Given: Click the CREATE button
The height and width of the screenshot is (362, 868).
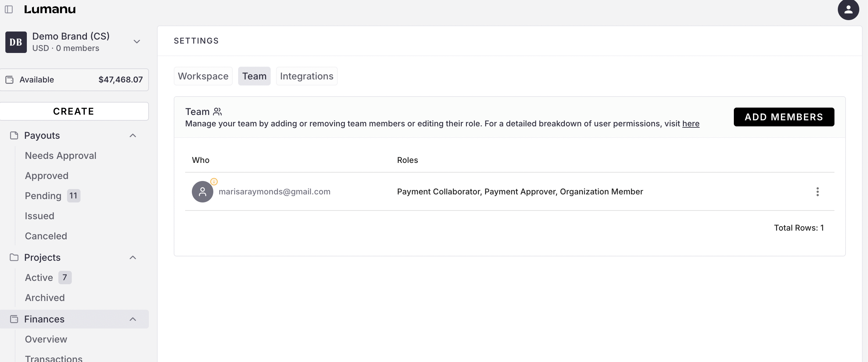Looking at the screenshot, I should pos(74,111).
